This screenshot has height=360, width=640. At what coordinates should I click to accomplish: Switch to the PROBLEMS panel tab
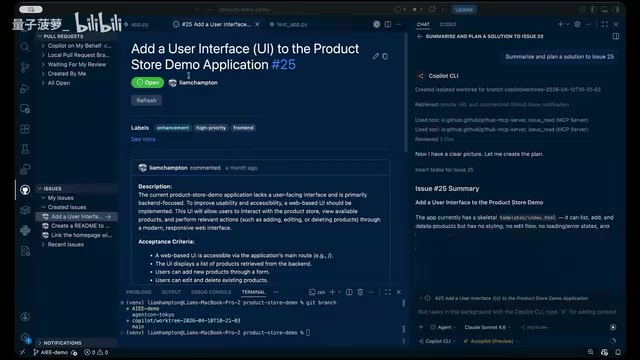(138, 292)
